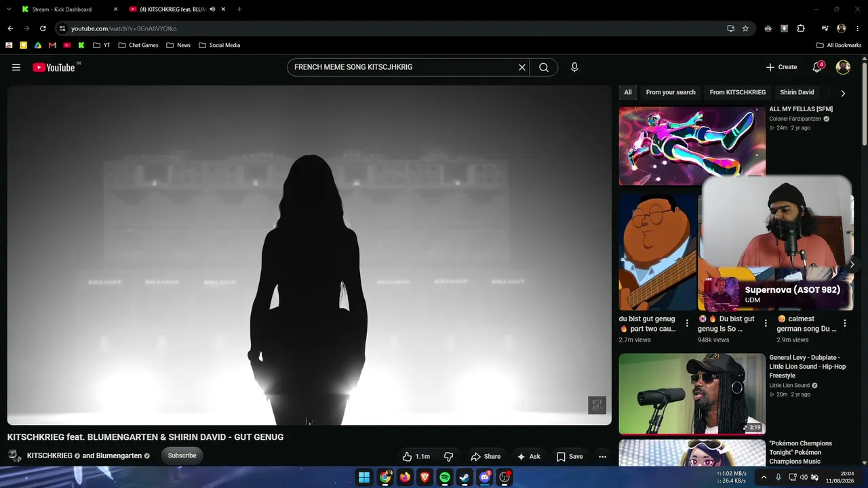This screenshot has height=488, width=868.
Task: Open the Gmail bookmark
Action: 52,45
